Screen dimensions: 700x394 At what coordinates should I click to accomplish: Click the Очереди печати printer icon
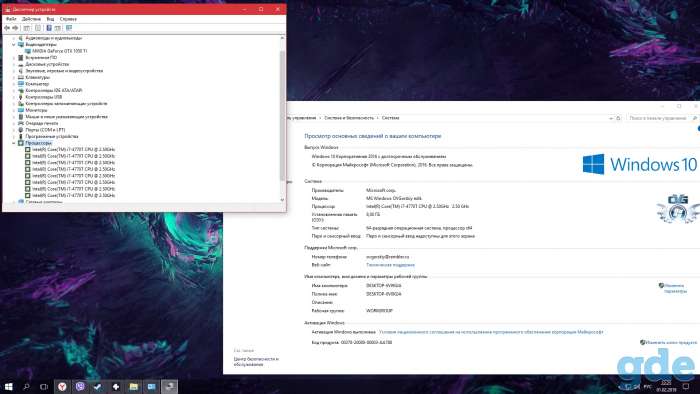click(x=21, y=123)
